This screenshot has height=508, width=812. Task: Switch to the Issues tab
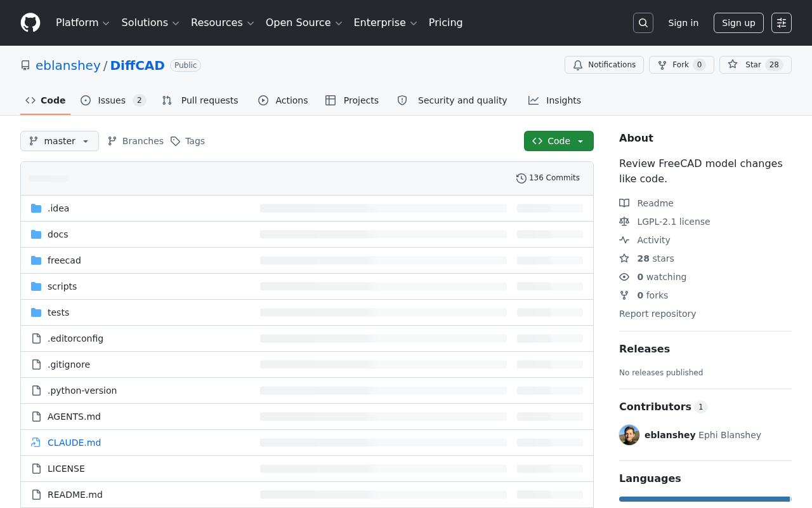click(x=114, y=100)
